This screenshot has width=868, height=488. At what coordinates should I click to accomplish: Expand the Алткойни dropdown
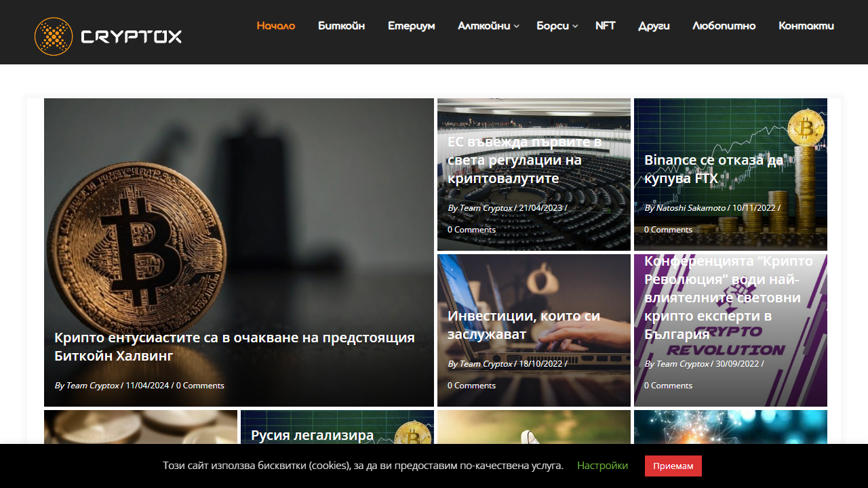pyautogui.click(x=484, y=26)
